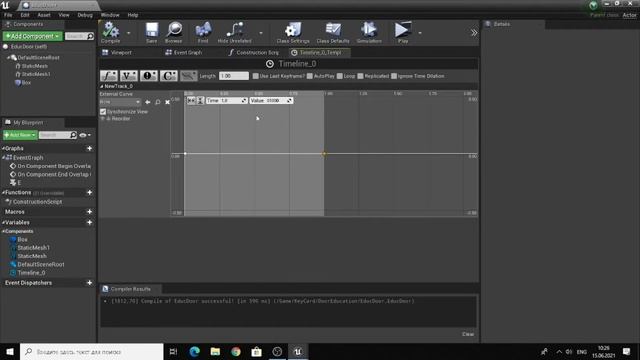Click keyframe Time field

(x=227, y=100)
